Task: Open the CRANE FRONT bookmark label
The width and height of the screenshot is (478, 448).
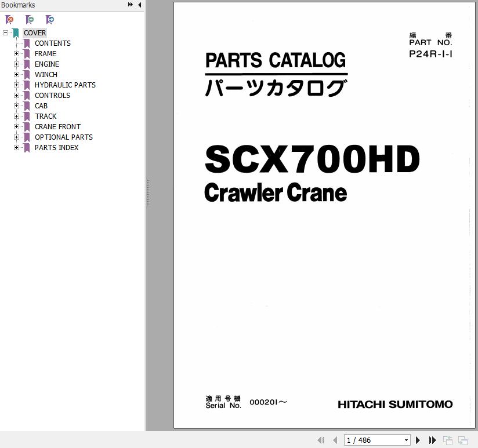Action: point(57,127)
